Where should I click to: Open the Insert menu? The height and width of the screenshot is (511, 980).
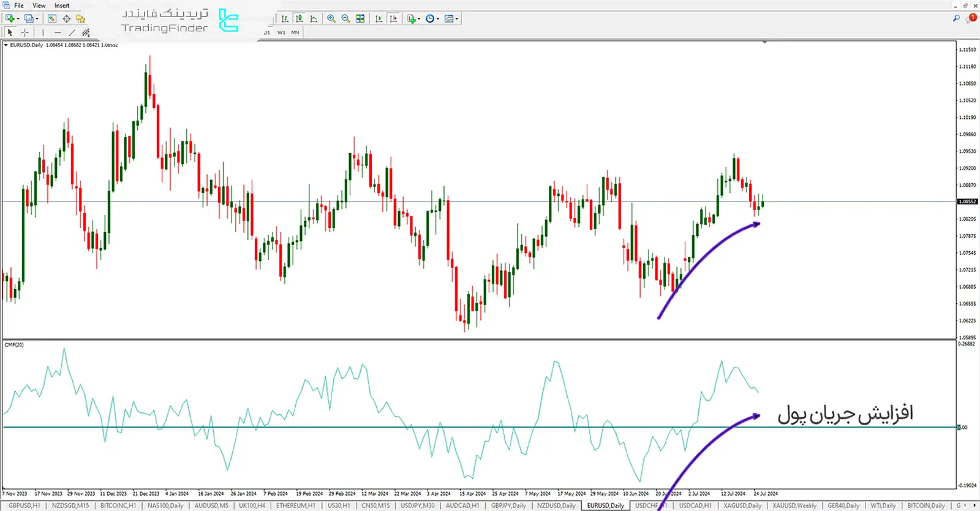(62, 6)
